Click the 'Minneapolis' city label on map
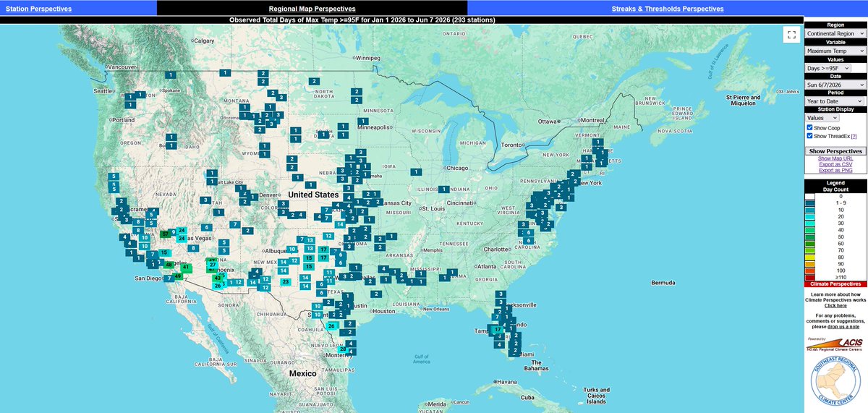The width and height of the screenshot is (868, 413). (x=375, y=127)
